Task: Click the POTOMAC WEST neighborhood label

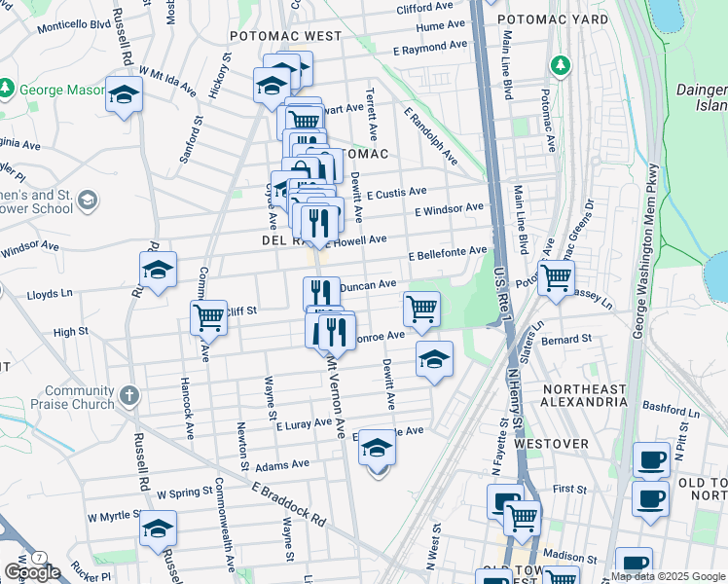Action: pyautogui.click(x=285, y=36)
